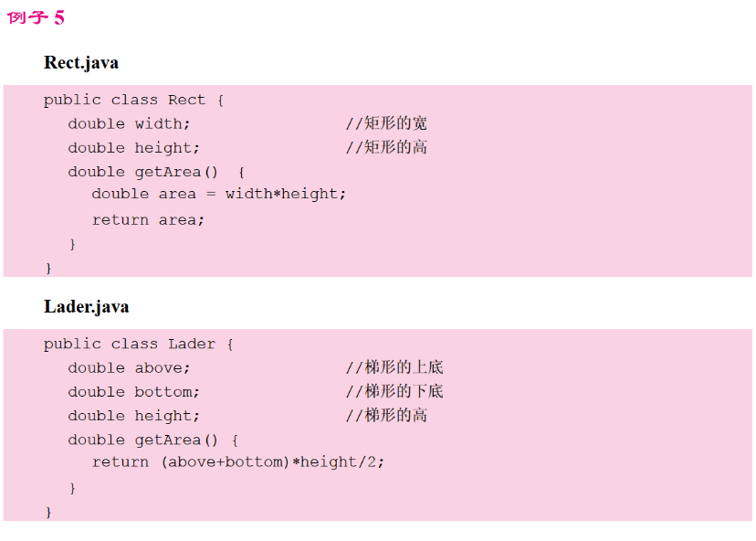This screenshot has width=756, height=541.
Task: Click the 'return (above+bottom)*height/2;' line
Action: pyautogui.click(x=238, y=462)
